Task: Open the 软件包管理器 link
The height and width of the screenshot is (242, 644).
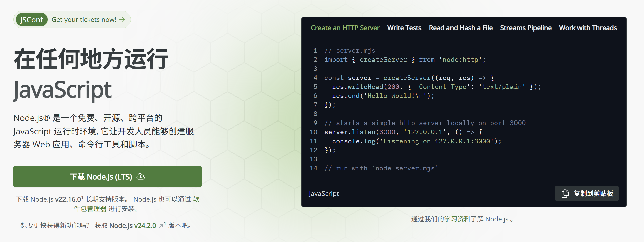Action: (90, 209)
